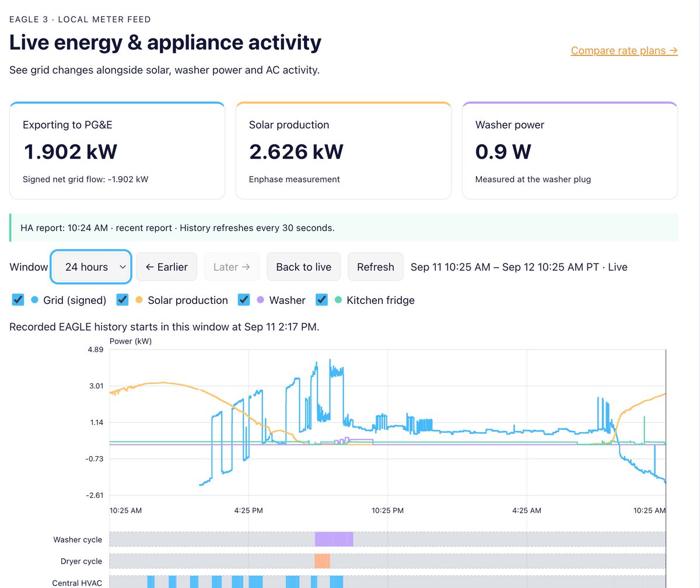
Task: Click the Earlier button
Action: [167, 267]
